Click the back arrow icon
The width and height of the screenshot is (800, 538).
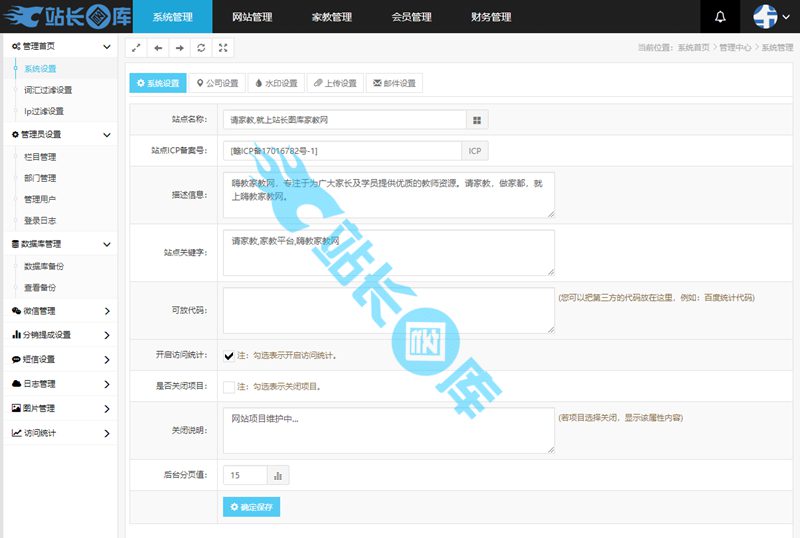coord(158,47)
